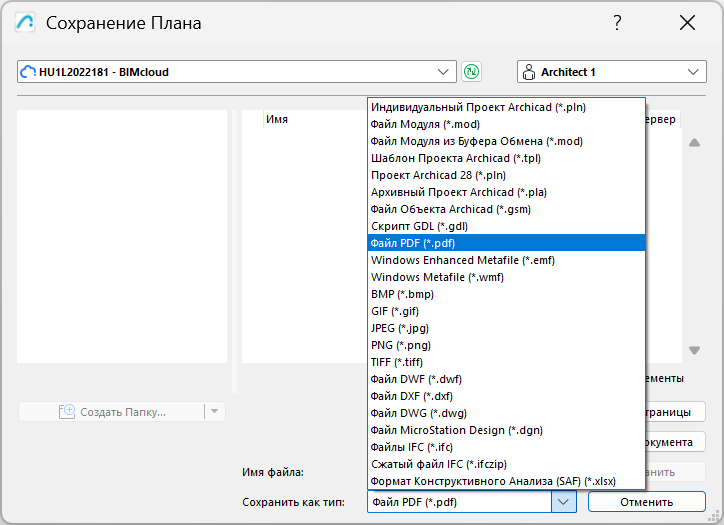
Task: Choose Файл MicroStation Design (*.dgn)
Action: click(x=507, y=430)
